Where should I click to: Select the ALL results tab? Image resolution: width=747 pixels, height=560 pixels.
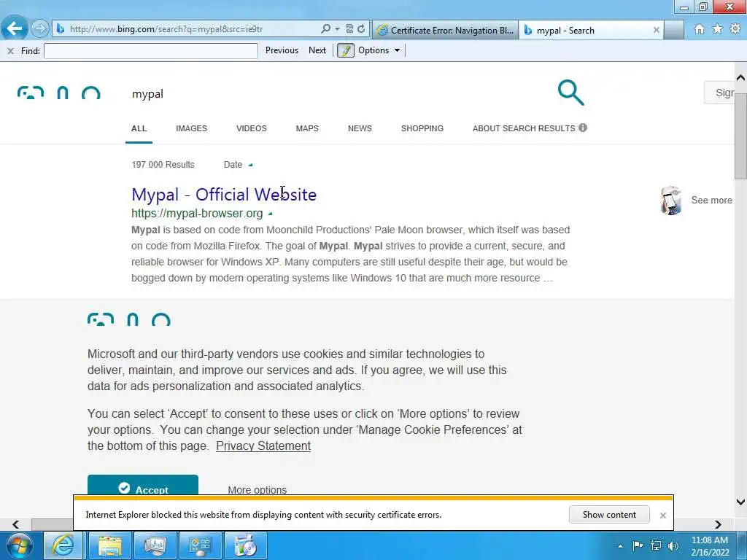[x=139, y=128]
